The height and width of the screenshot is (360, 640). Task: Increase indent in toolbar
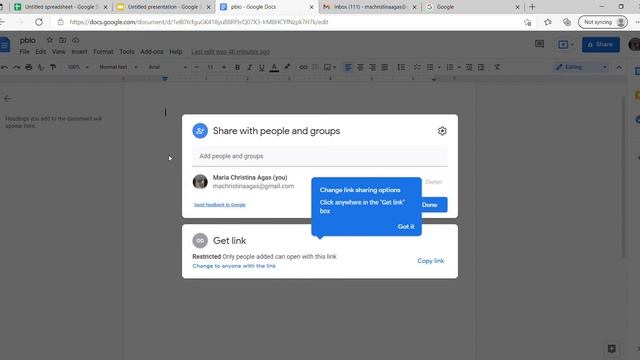(x=481, y=67)
